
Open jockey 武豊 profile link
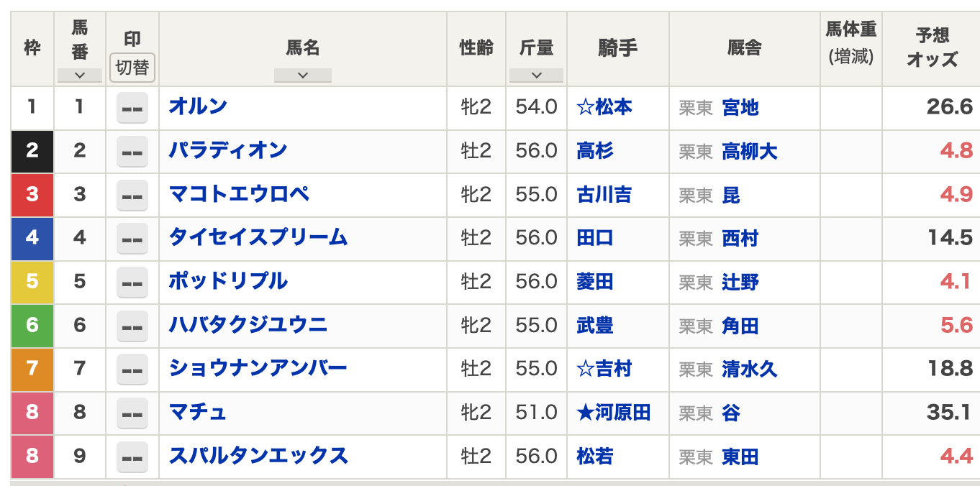tap(595, 326)
